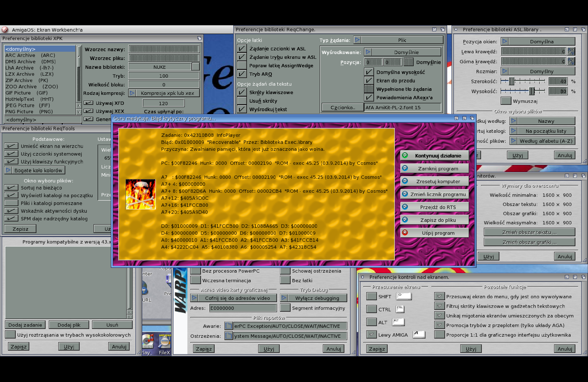This screenshot has width=588, height=382.
Task: Cycle the Wyśrodkowanie Domyślnie selector
Action: pyautogui.click(x=403, y=52)
